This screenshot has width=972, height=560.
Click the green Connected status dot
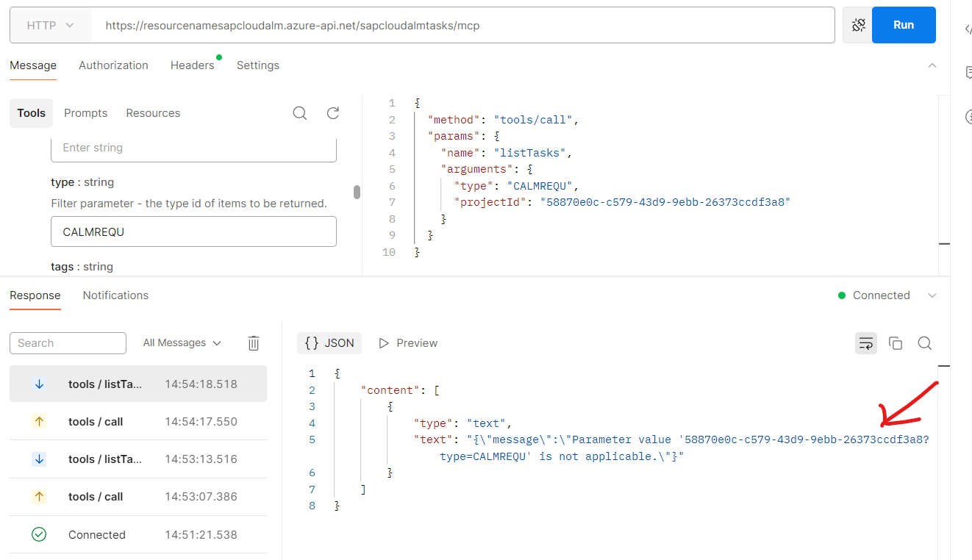(x=842, y=295)
